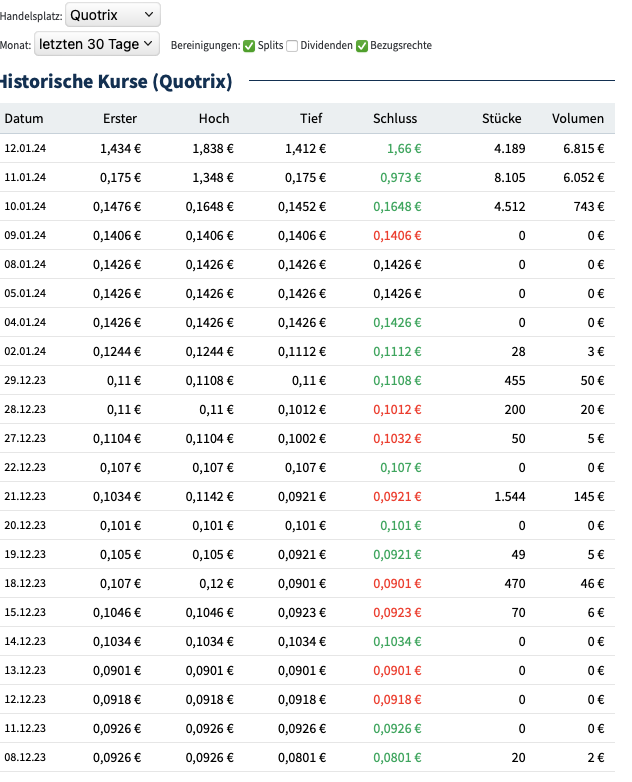Image resolution: width=632 pixels, height=782 pixels.
Task: Select the high value 1,838 €
Action: 213,148
